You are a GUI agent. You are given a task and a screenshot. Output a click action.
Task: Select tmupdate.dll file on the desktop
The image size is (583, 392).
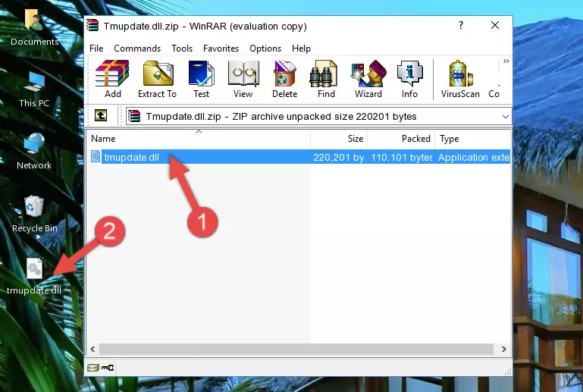34,277
